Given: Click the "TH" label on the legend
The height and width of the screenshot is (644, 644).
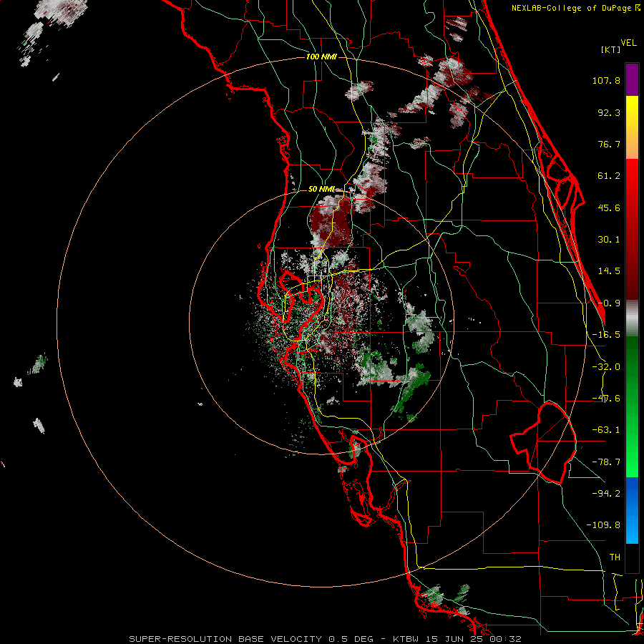Looking at the screenshot, I should 615,557.
